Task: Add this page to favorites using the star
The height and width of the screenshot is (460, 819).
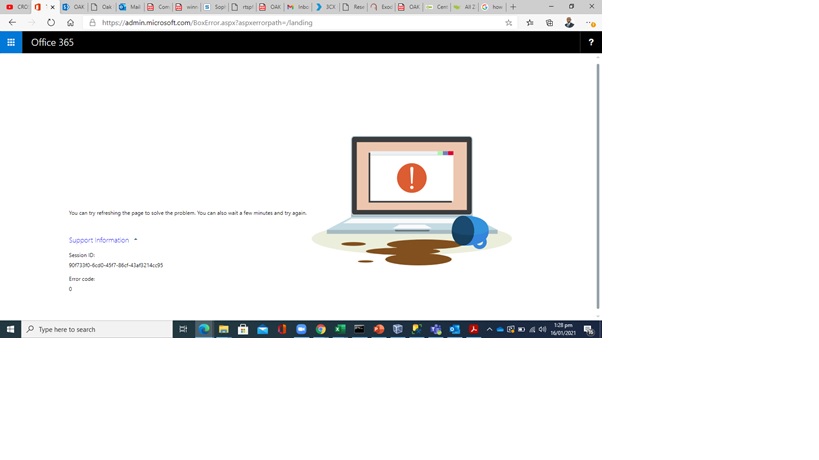Action: click(x=508, y=22)
